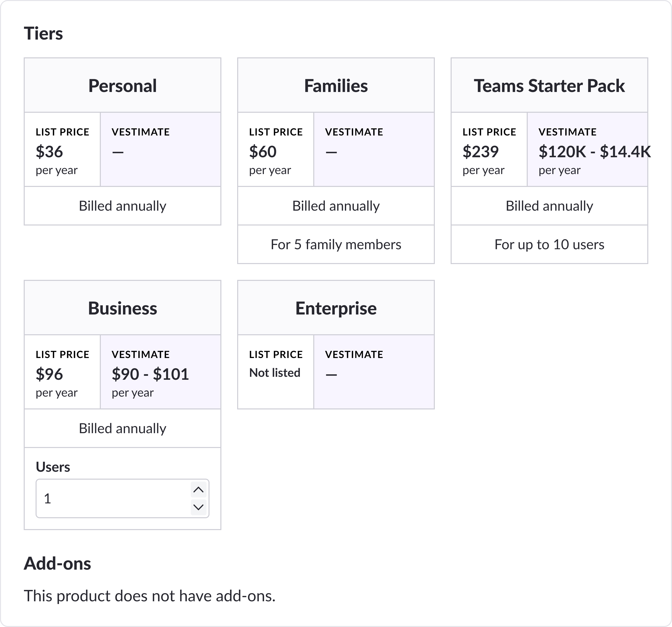Click the $60 Families list price

click(x=263, y=152)
